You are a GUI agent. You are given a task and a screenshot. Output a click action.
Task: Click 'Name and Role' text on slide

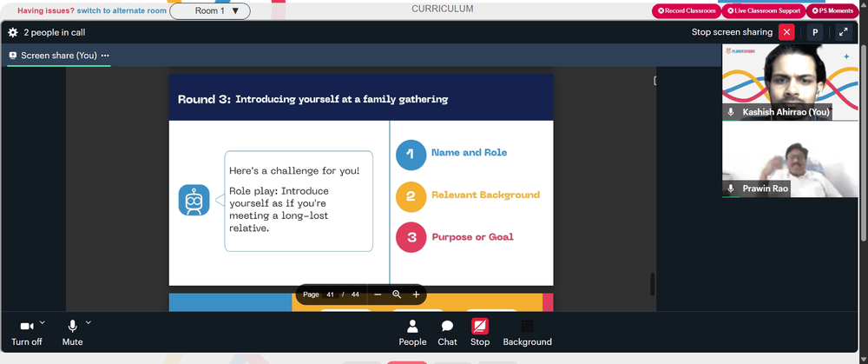coord(469,152)
